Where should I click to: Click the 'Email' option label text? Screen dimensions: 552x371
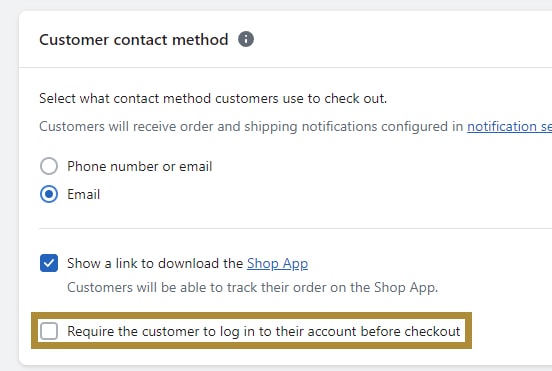84,194
